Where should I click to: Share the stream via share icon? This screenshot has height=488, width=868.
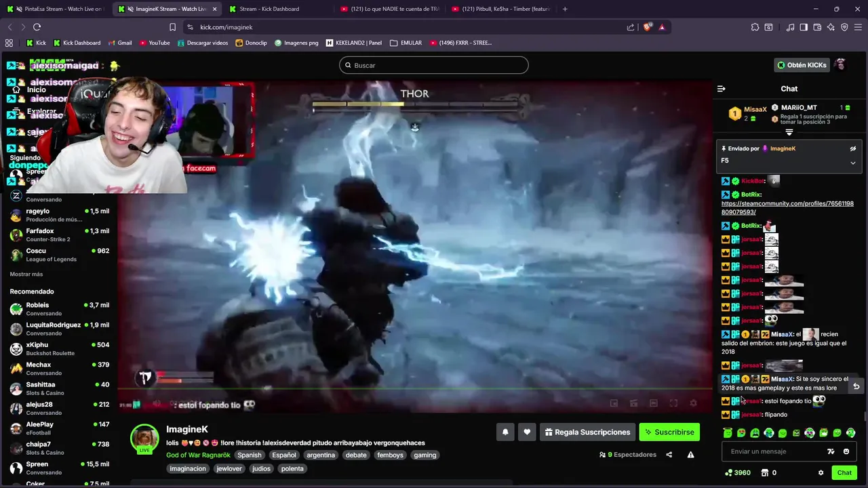669,455
